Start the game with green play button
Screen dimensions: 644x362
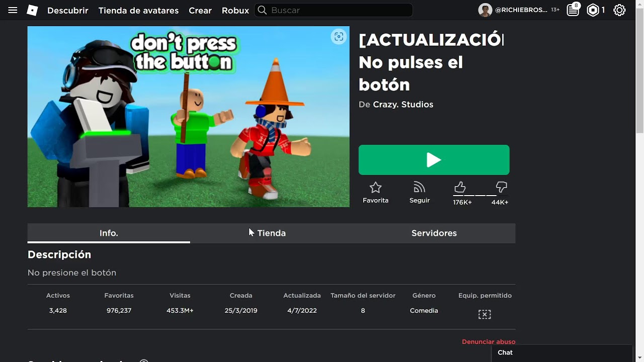pyautogui.click(x=434, y=160)
